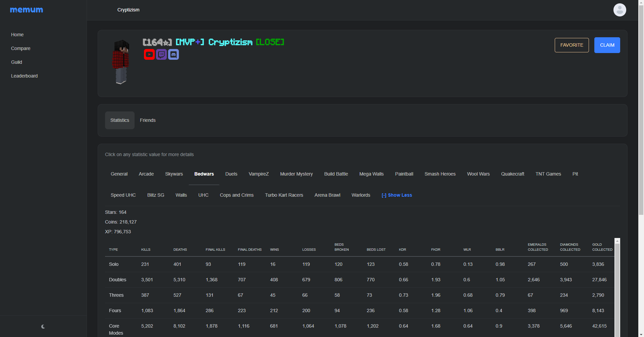
Task: Go to Home in sidebar
Action: coord(17,35)
